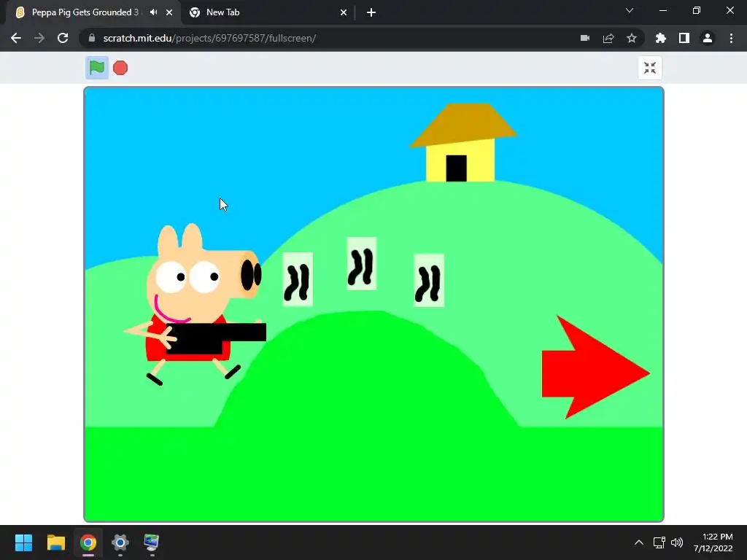Open the Chrome profile avatar menu
The height and width of the screenshot is (560, 747).
(708, 38)
